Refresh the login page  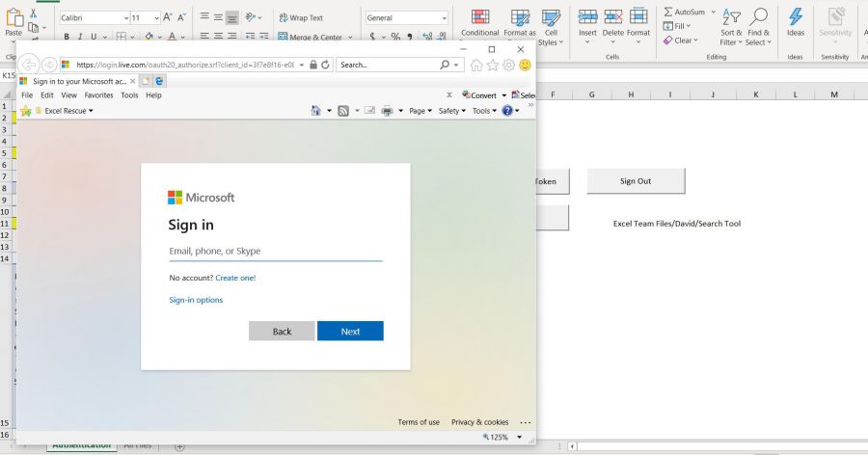pyautogui.click(x=326, y=65)
